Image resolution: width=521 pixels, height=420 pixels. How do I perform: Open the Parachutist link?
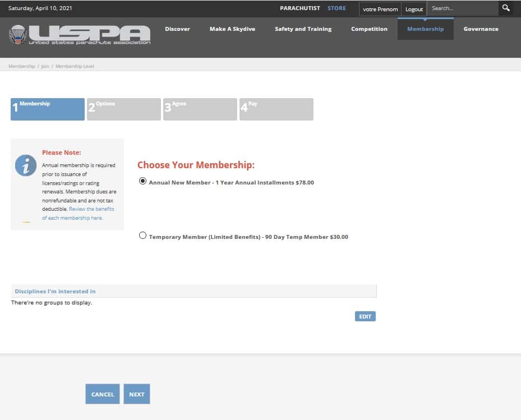[x=299, y=8]
